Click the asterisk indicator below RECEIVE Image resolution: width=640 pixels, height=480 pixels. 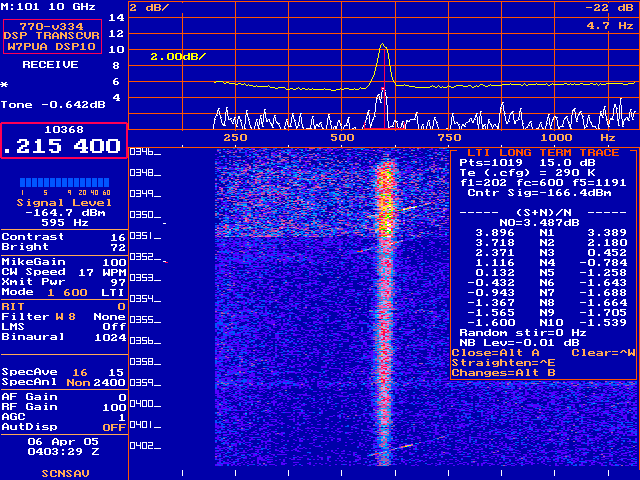tap(4, 86)
